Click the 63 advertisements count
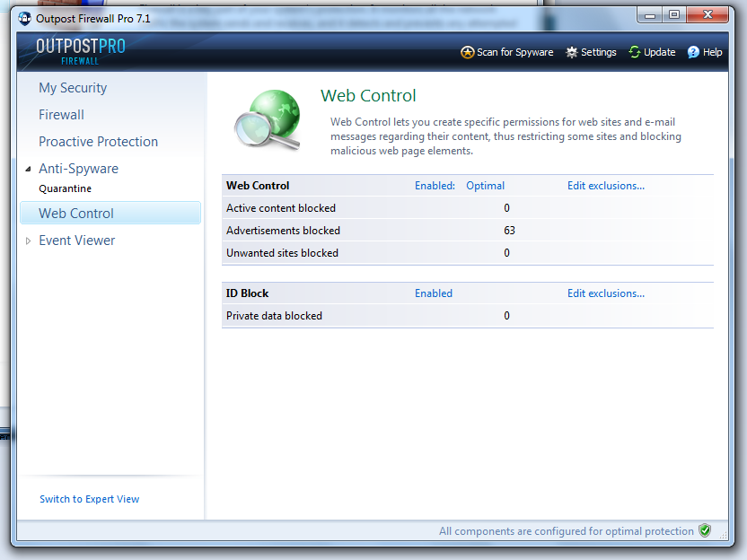The width and height of the screenshot is (747, 560). click(x=509, y=231)
